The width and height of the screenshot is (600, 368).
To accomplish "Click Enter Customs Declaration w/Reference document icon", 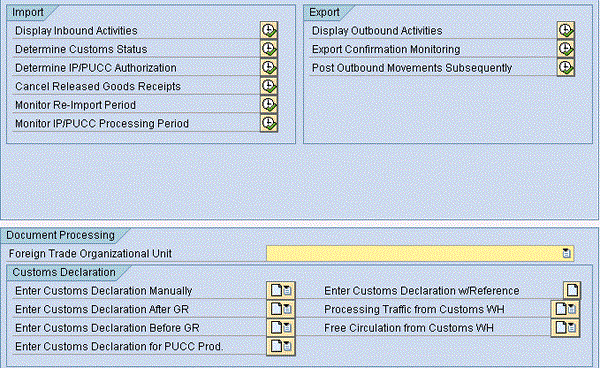I will (572, 290).
